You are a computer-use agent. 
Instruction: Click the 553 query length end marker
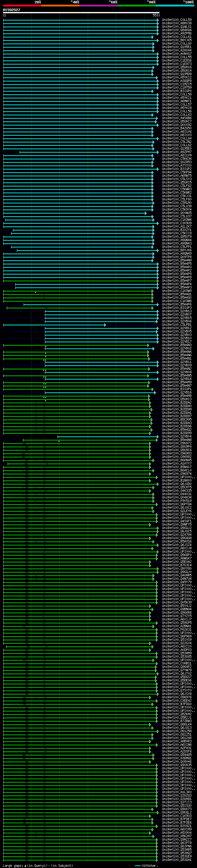click(x=155, y=15)
